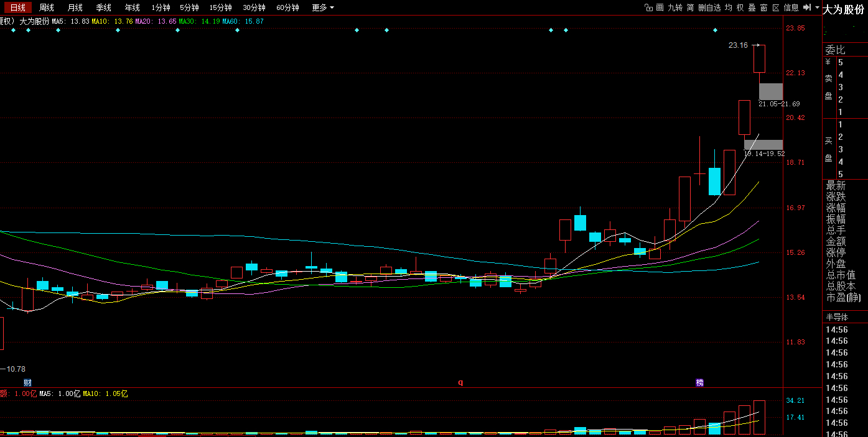Click the 23.85 price axis label

point(795,28)
